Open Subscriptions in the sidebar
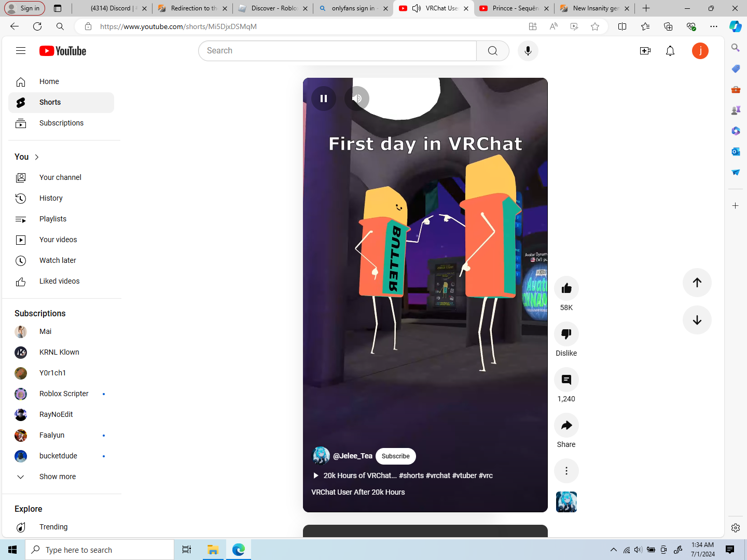747x560 pixels. (61, 123)
